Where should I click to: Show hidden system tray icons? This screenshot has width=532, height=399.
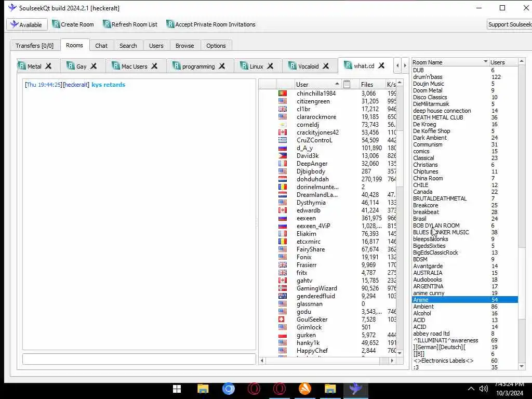(471, 389)
